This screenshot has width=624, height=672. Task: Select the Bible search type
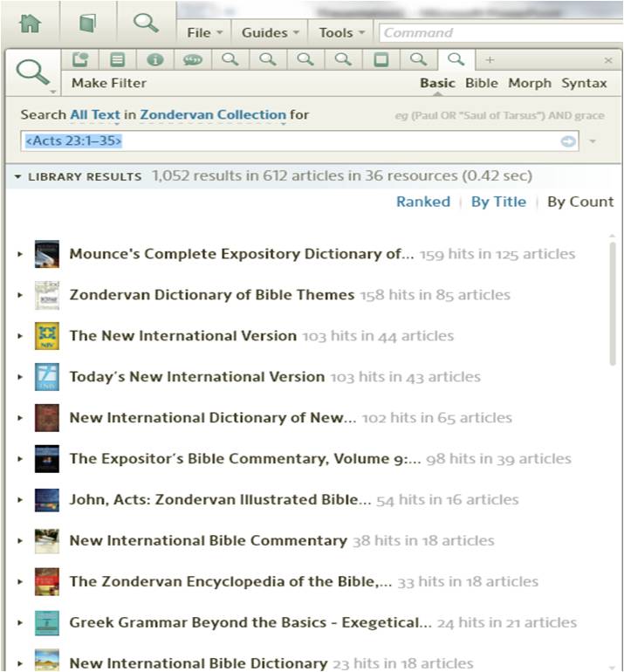481,83
